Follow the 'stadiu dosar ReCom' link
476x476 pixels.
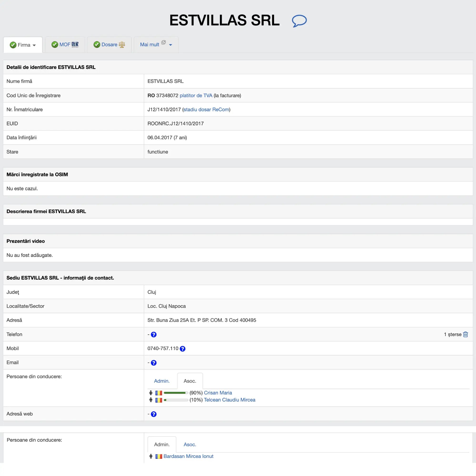click(x=206, y=110)
